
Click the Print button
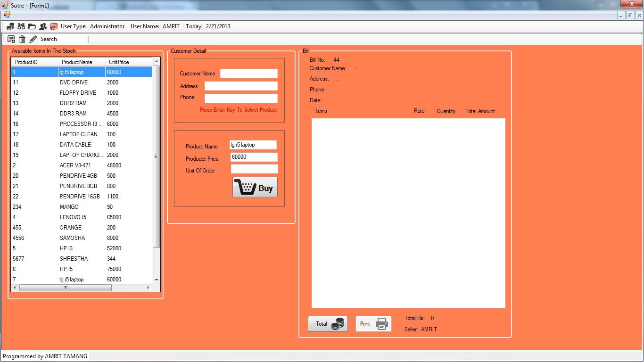click(x=373, y=324)
